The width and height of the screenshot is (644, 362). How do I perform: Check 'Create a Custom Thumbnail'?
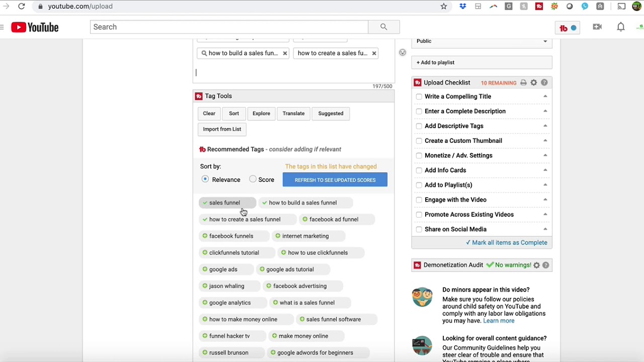pyautogui.click(x=419, y=141)
